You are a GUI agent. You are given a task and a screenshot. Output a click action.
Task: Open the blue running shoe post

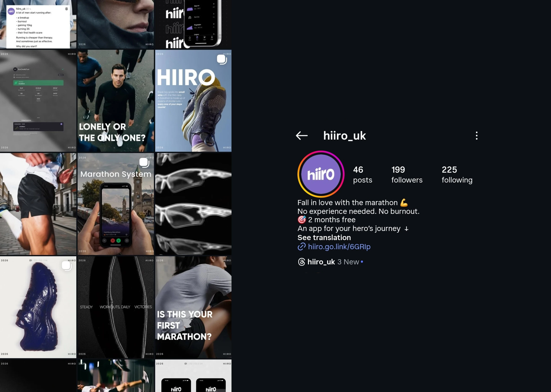[x=38, y=307]
